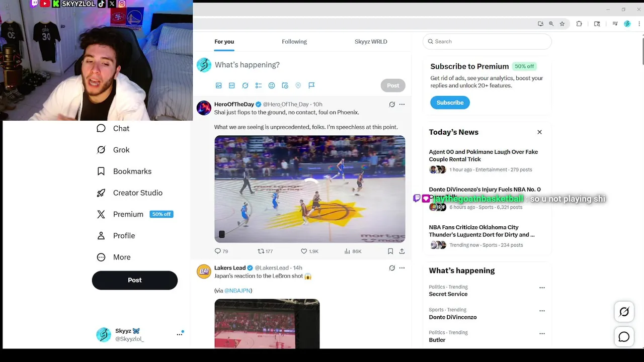Open Lakers Lead profile avatar
Screen dimensions: 644x362
pos(204,271)
